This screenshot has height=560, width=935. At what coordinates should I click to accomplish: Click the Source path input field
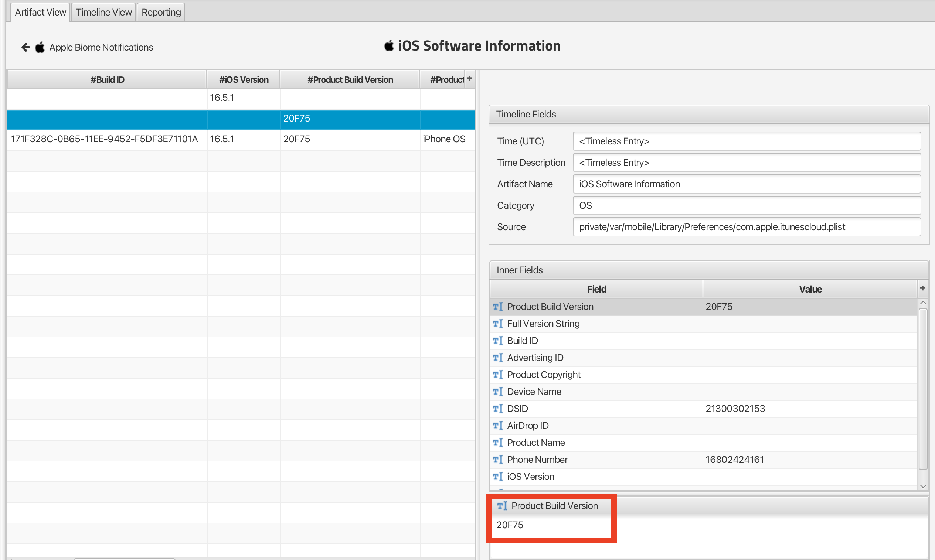747,227
